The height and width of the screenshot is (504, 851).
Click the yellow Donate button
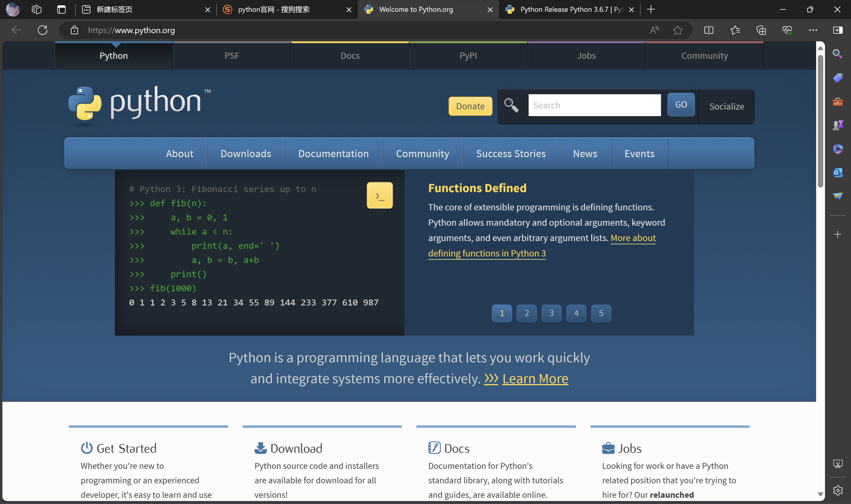pos(470,106)
